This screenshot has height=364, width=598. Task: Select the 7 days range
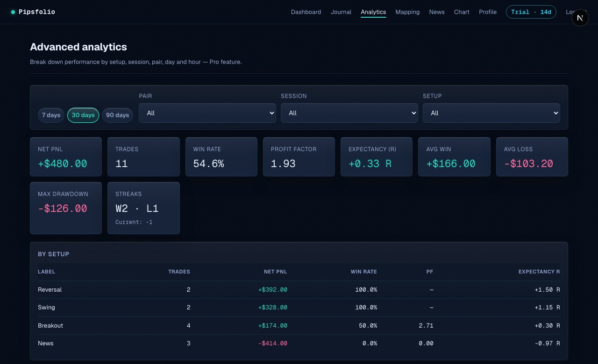pos(51,115)
